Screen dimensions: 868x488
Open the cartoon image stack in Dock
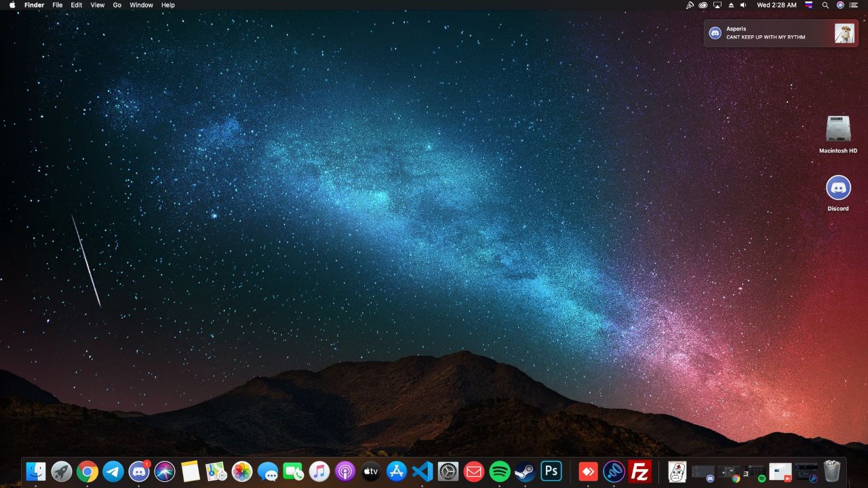click(x=677, y=471)
